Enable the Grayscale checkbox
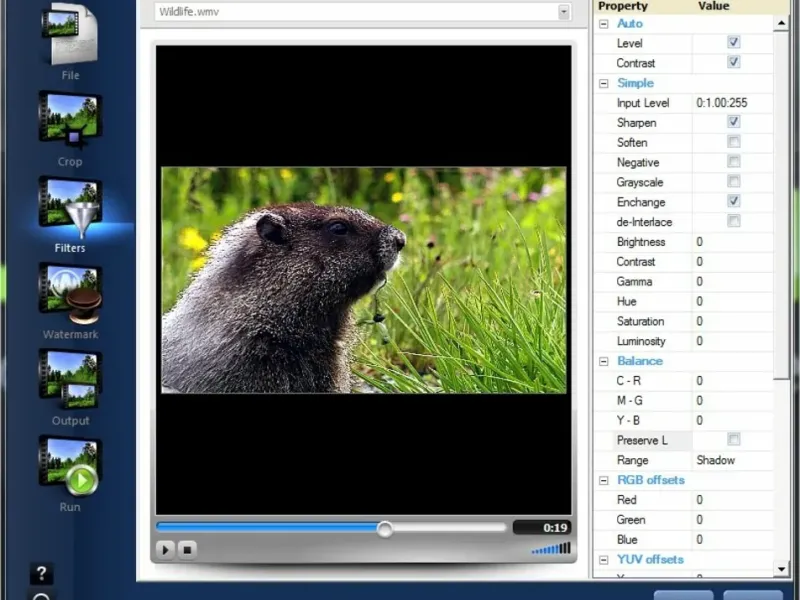Image resolution: width=800 pixels, height=600 pixels. [733, 182]
